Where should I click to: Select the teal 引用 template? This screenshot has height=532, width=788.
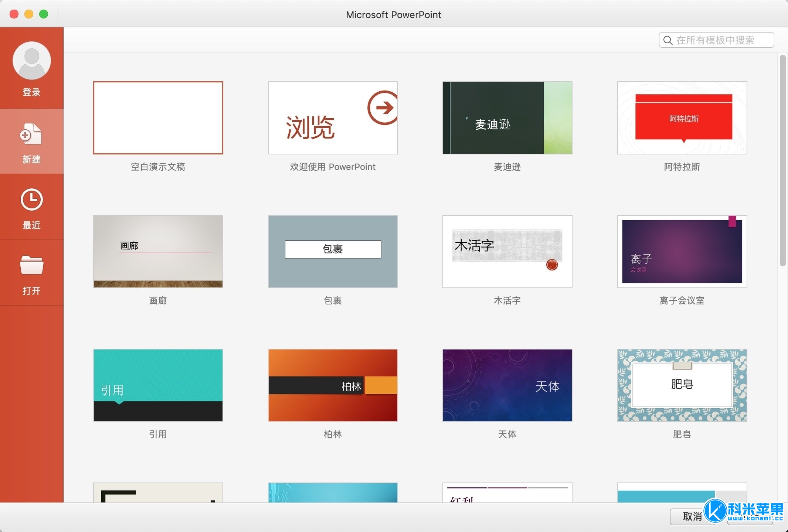click(x=158, y=385)
